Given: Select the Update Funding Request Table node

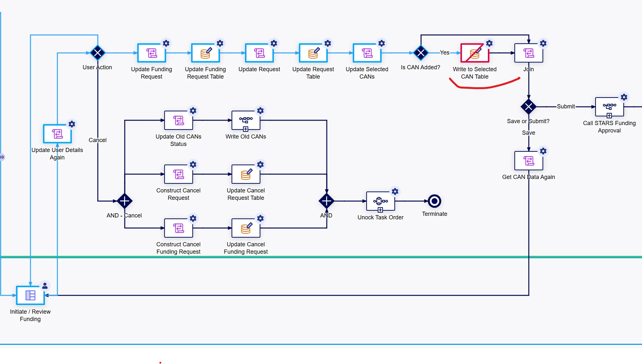Looking at the screenshot, I should (206, 53).
